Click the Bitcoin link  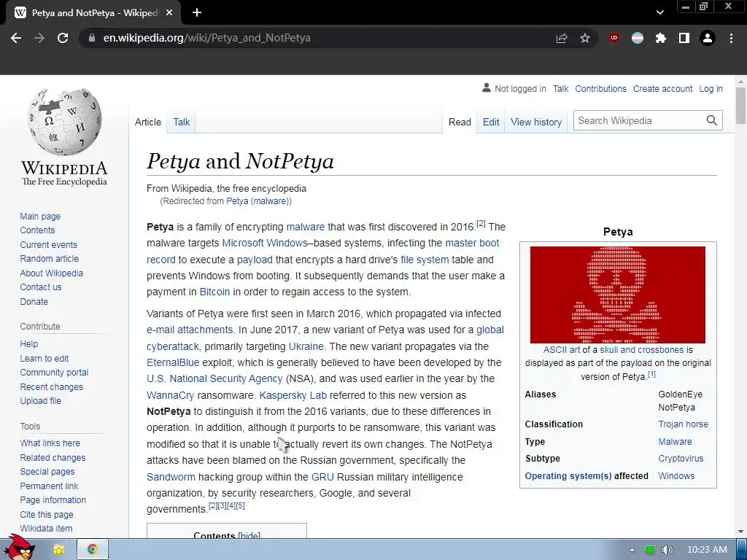click(x=214, y=292)
